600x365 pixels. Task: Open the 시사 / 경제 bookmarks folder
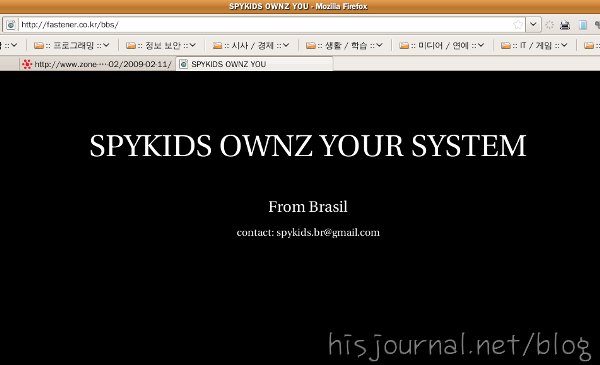[x=251, y=46]
